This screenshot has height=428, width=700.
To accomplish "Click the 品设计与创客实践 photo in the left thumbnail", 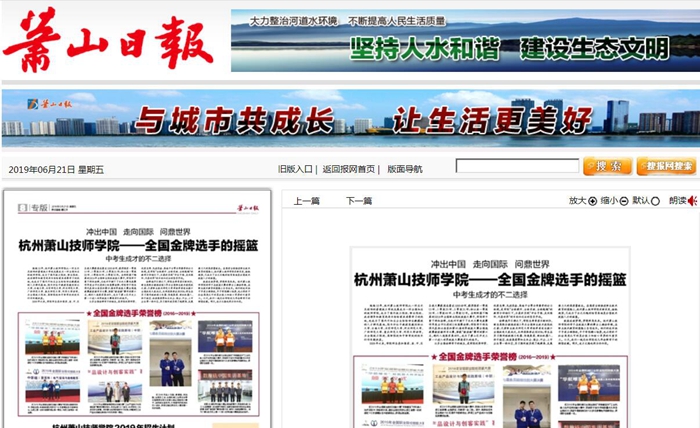I will [x=115, y=385].
